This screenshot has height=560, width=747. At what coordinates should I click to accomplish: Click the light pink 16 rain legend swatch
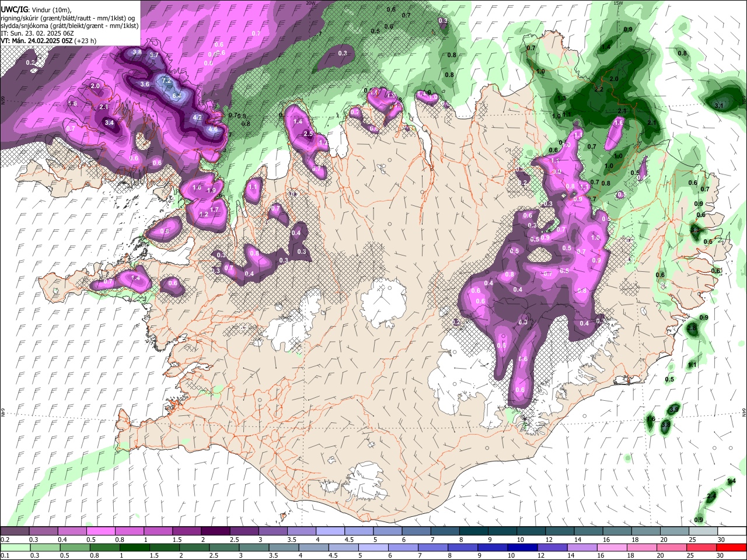click(612, 548)
